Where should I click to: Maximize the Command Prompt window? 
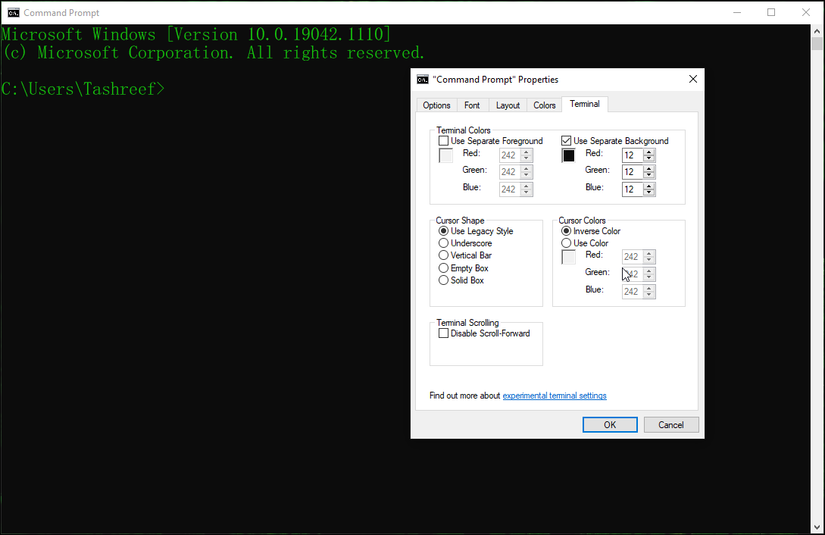point(771,13)
